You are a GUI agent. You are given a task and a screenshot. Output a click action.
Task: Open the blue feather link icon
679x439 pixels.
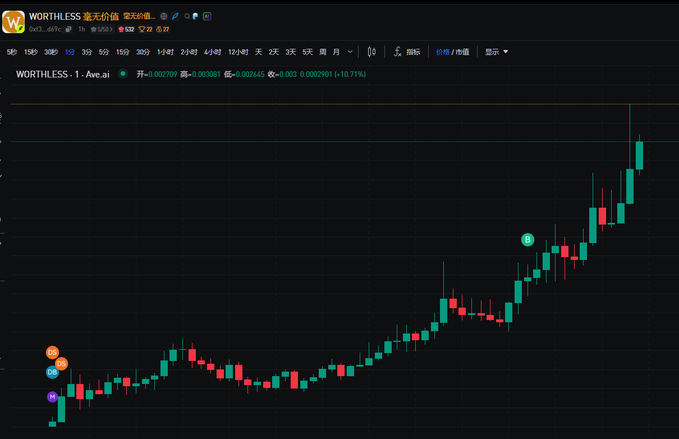[x=175, y=16]
